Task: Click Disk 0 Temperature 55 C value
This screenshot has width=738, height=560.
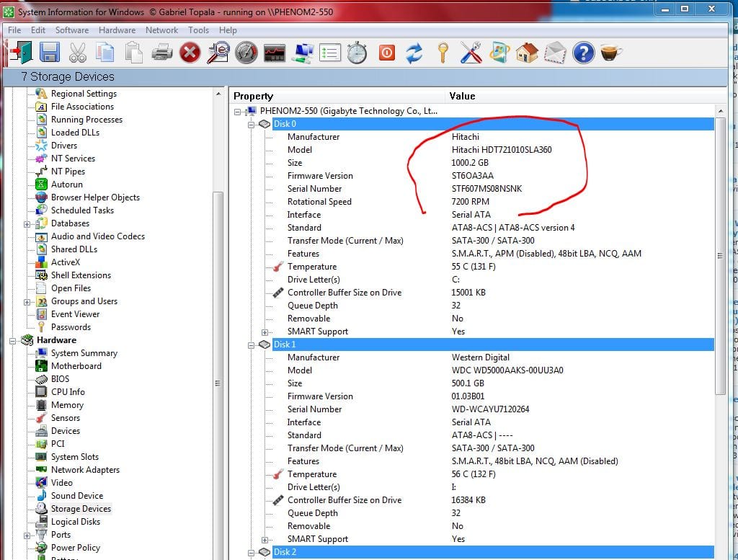Action: [x=474, y=267]
